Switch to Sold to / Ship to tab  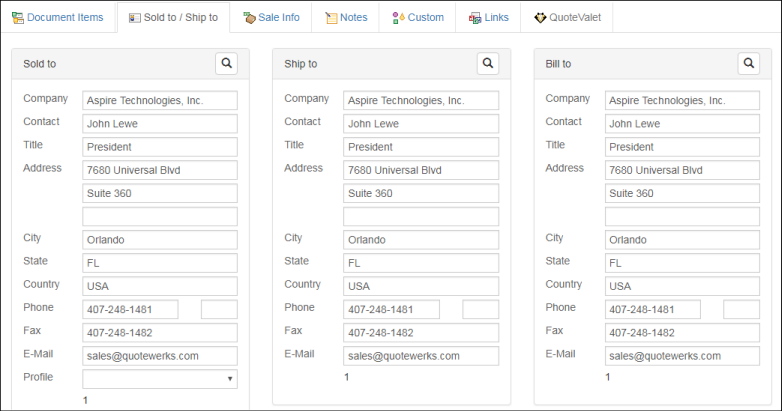click(x=174, y=17)
